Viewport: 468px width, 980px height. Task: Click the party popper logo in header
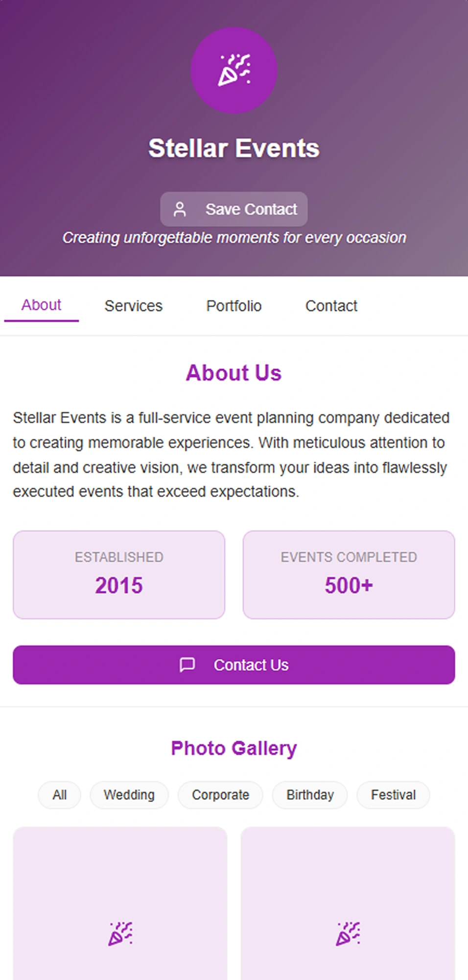coord(234,70)
